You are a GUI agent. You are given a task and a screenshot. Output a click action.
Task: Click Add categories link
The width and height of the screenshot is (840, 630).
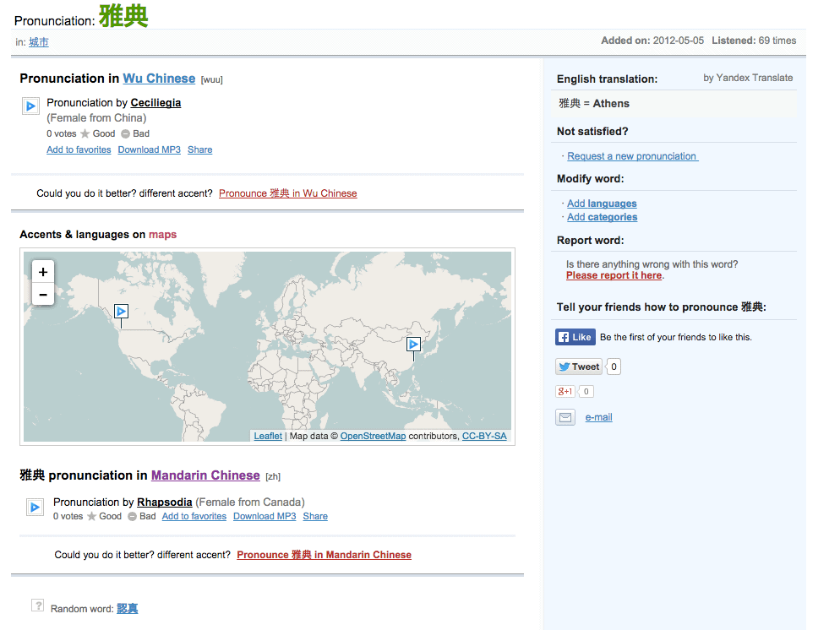tap(603, 217)
